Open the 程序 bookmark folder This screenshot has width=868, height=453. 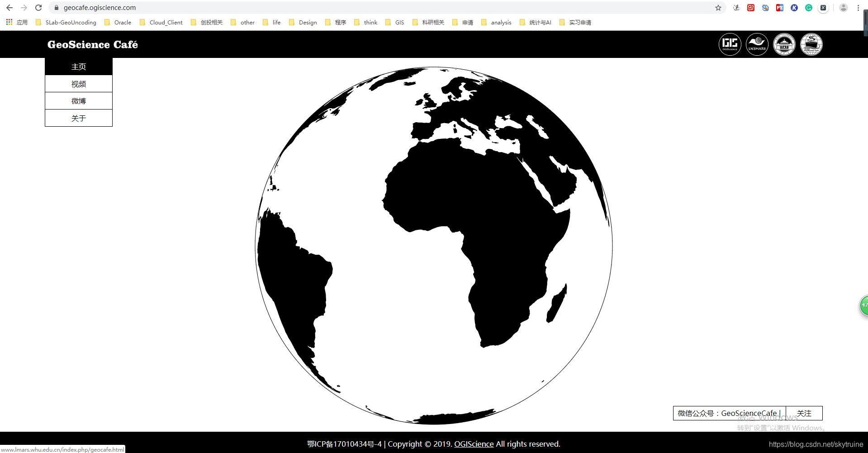point(336,22)
